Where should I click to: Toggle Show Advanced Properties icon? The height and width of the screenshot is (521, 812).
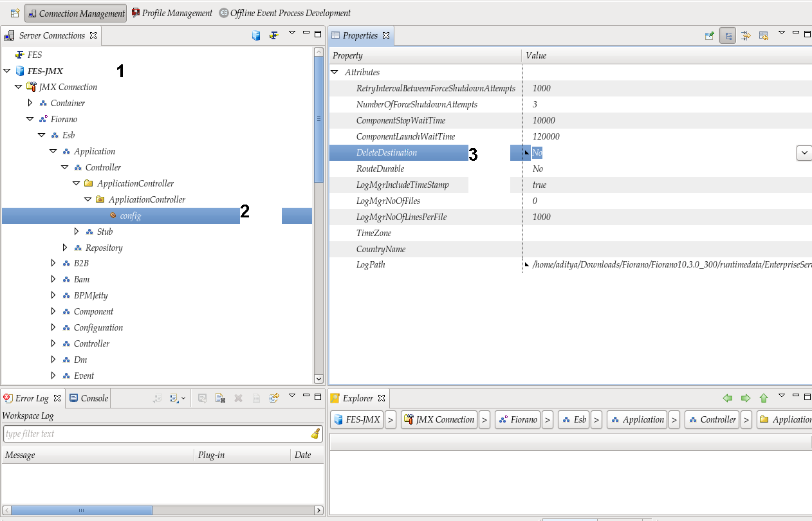(x=746, y=35)
